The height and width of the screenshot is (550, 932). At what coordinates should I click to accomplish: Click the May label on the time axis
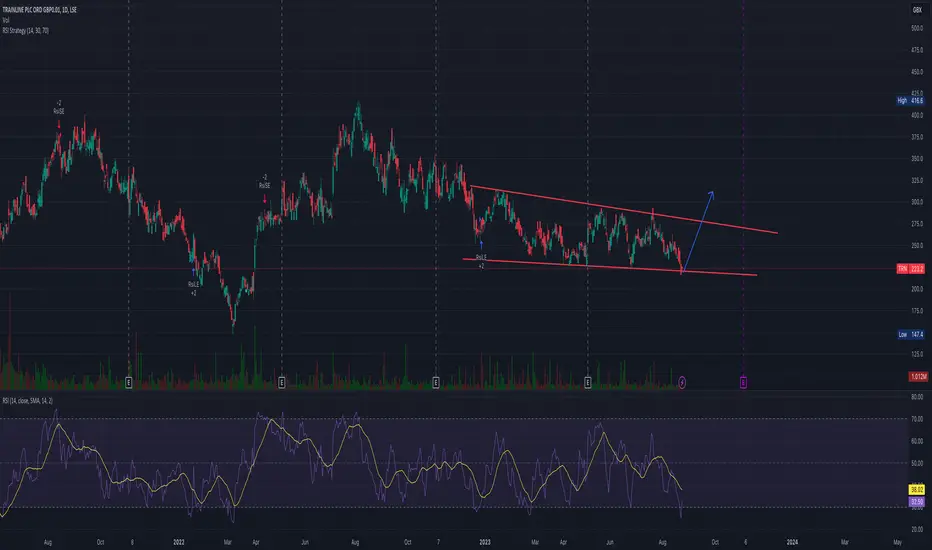(898, 542)
